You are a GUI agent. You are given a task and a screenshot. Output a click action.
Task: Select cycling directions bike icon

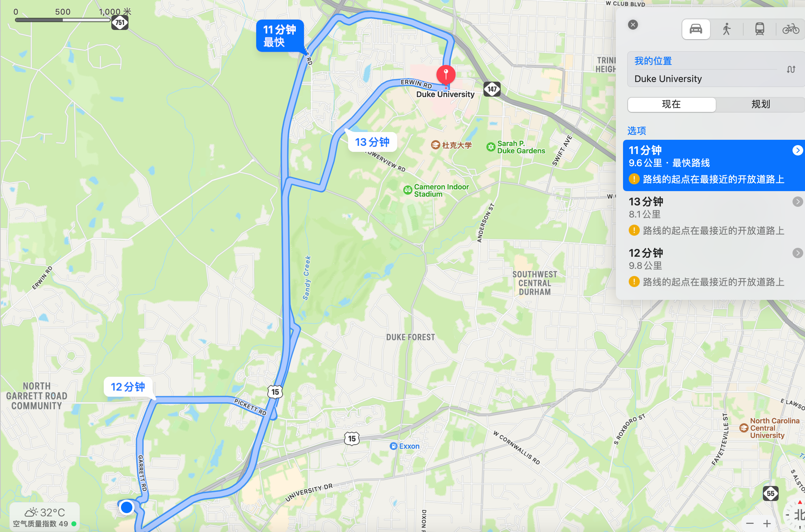coord(791,29)
